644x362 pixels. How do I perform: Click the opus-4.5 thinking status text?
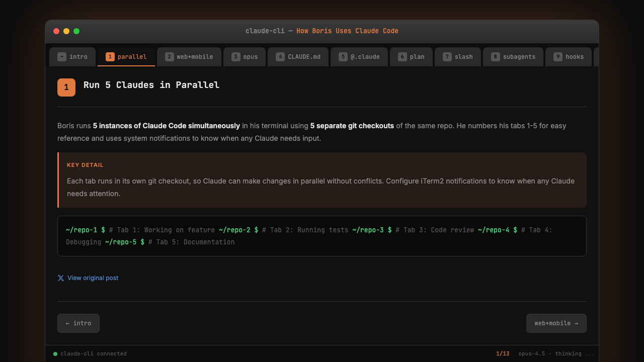click(556, 354)
